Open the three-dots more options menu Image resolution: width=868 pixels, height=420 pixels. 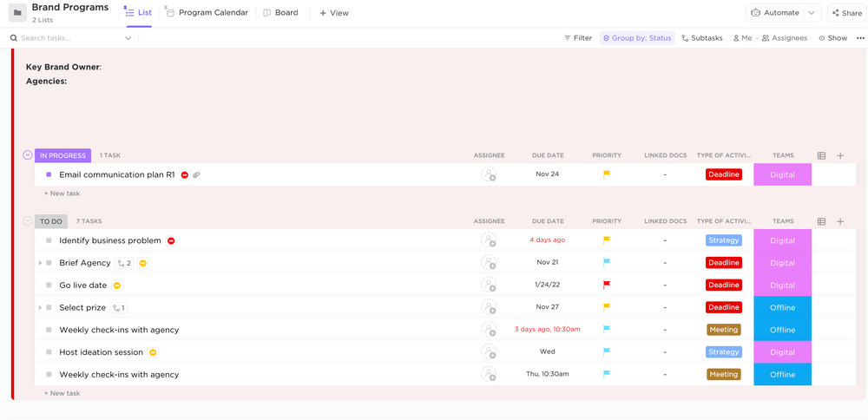[x=860, y=38]
